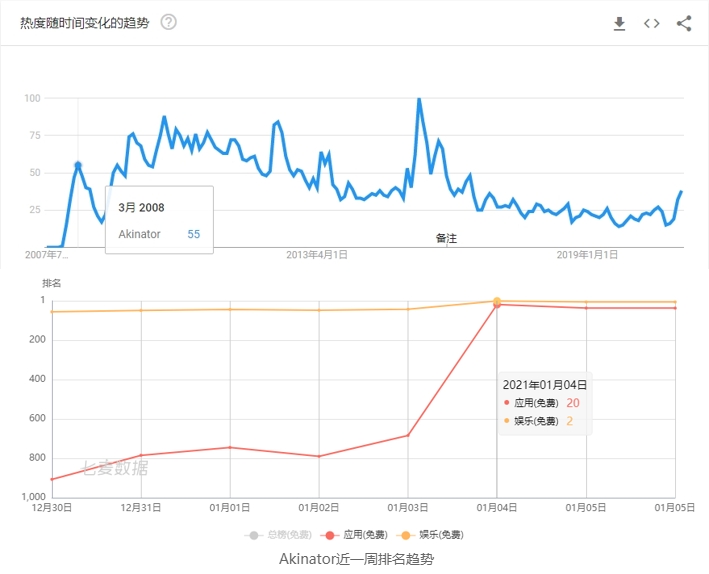Viewport: 709px width, 574px height.
Task: Click the 备注 note marker
Action: tap(446, 238)
